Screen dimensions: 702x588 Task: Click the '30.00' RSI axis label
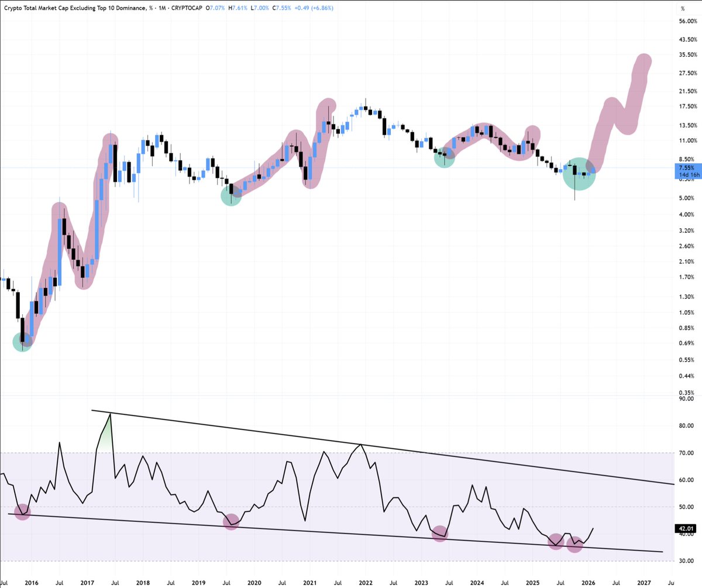pos(685,561)
